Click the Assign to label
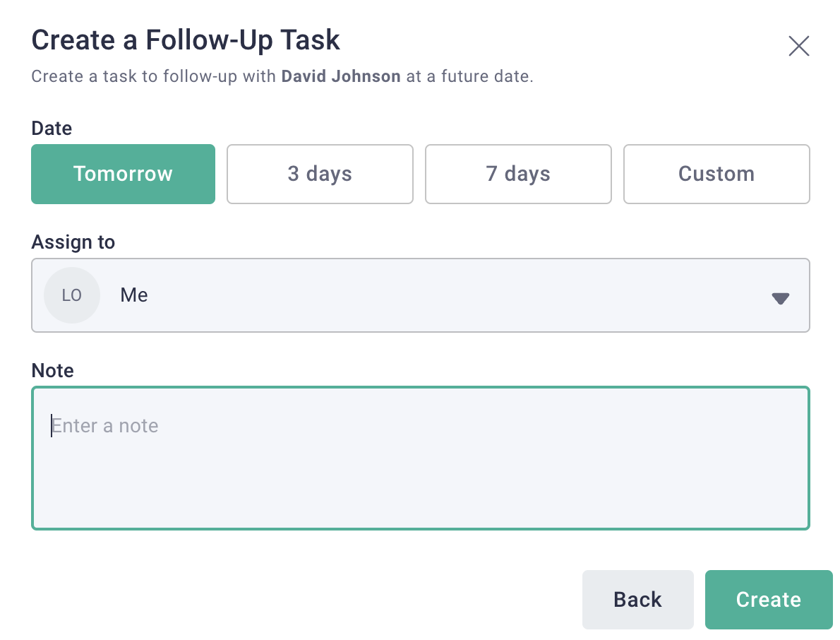Viewport: 840px width, 640px height. 73,242
